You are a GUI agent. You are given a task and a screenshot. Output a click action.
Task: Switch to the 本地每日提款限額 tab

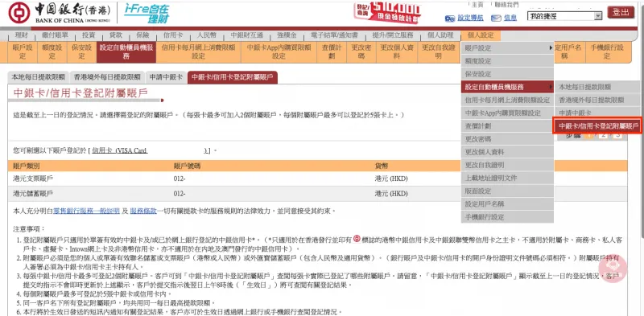pyautogui.click(x=38, y=76)
